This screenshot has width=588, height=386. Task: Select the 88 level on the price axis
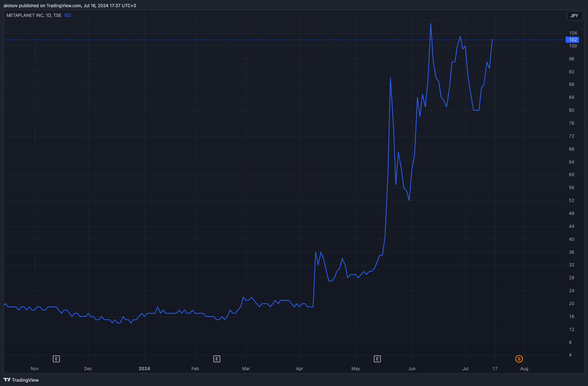coord(571,84)
